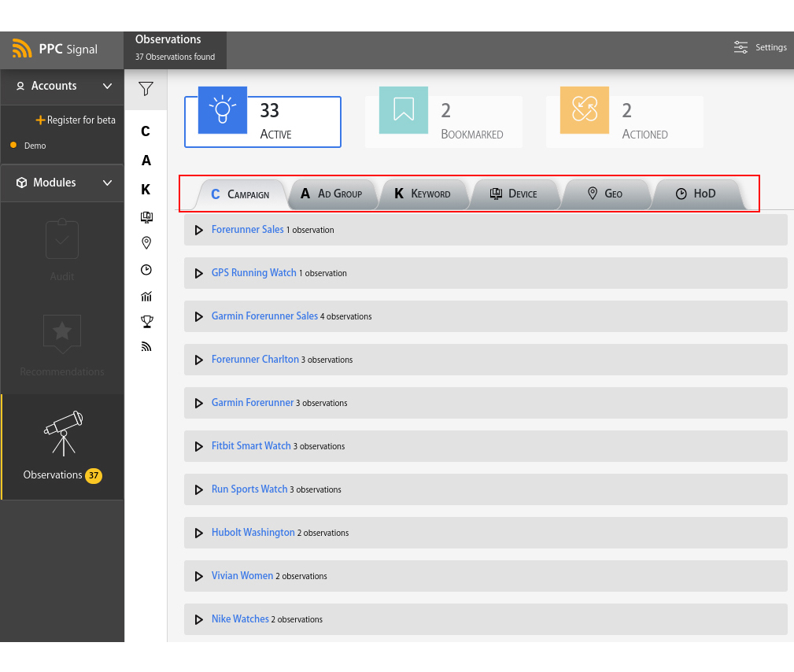Viewport: 794px width, 672px height.
Task: Click the PPC Signal logo icon
Action: point(22,49)
